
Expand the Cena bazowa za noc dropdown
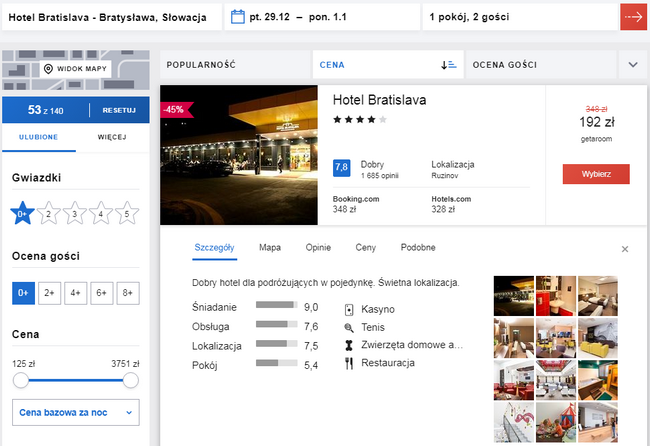pyautogui.click(x=75, y=413)
